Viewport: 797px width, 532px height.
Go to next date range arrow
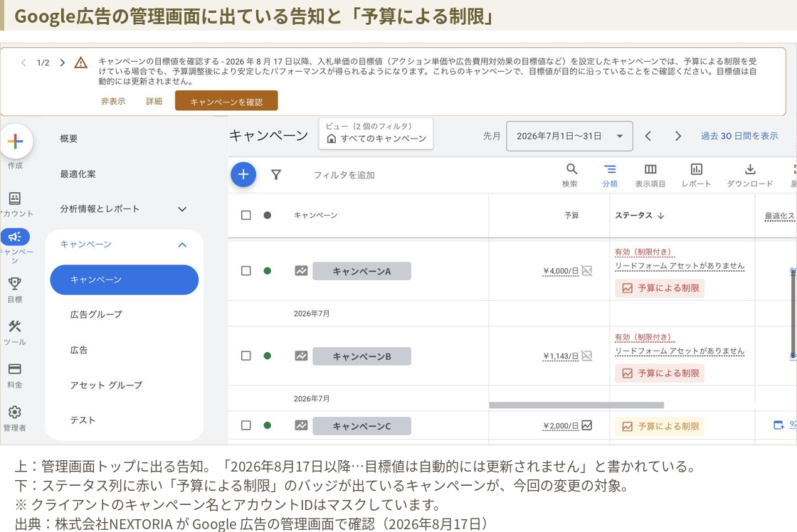tap(677, 136)
